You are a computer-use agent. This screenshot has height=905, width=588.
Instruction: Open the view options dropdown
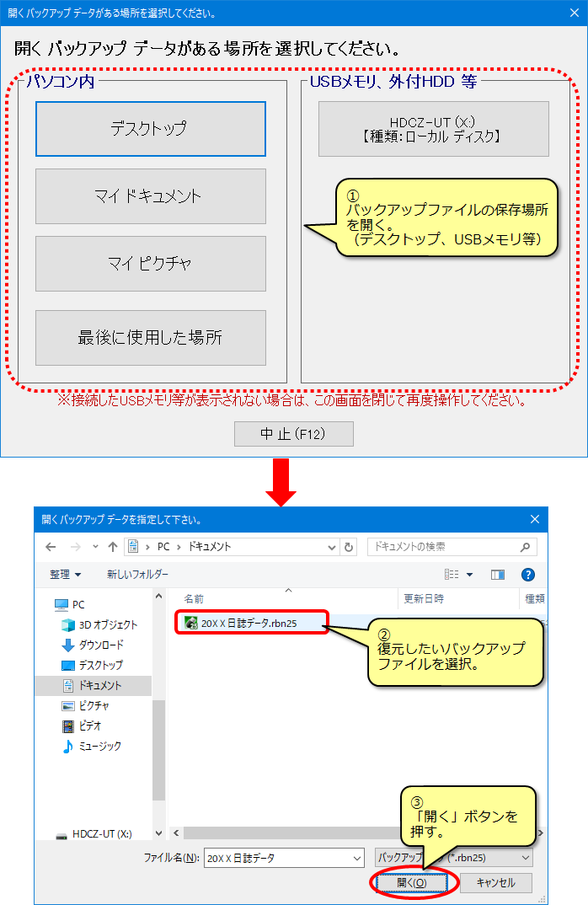click(x=469, y=575)
